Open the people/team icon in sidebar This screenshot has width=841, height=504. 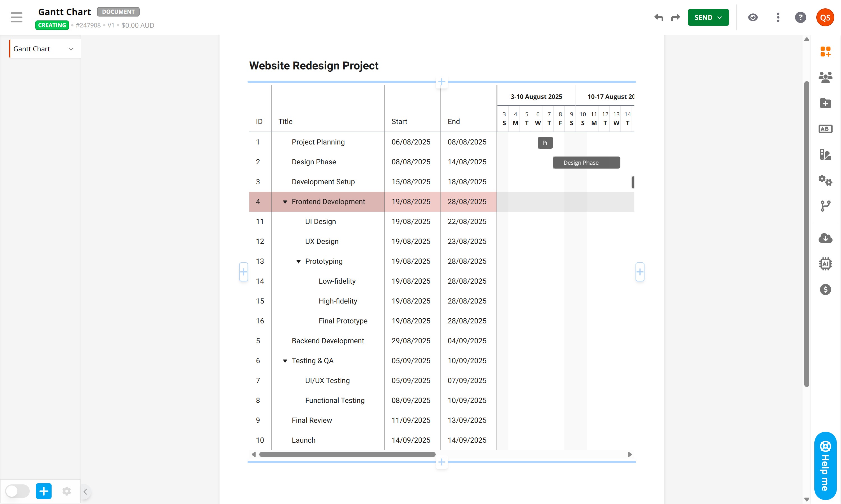pyautogui.click(x=825, y=77)
